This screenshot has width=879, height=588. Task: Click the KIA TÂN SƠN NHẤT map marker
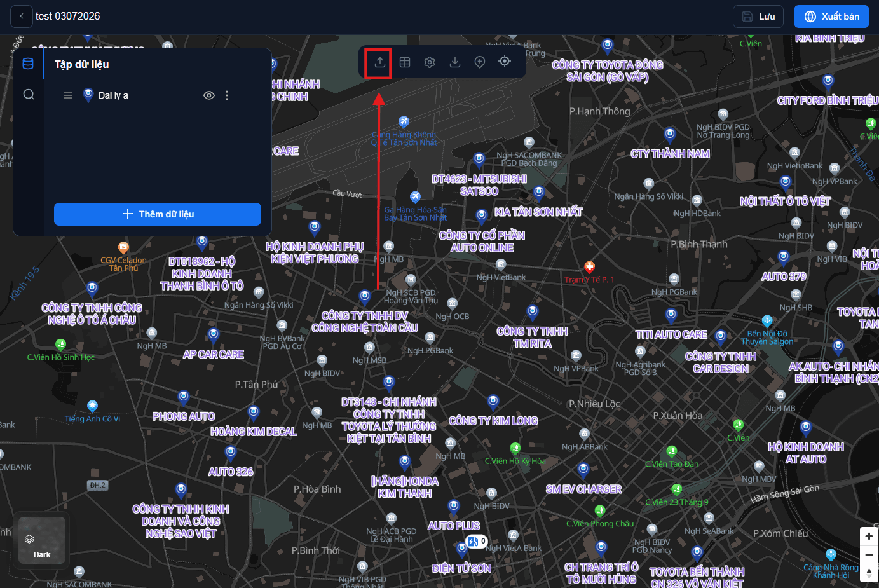539,193
